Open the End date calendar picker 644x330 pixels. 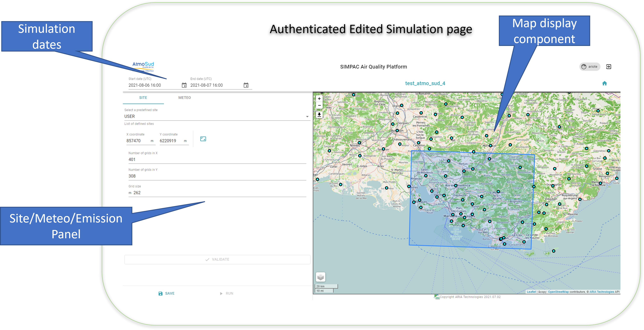click(x=246, y=85)
